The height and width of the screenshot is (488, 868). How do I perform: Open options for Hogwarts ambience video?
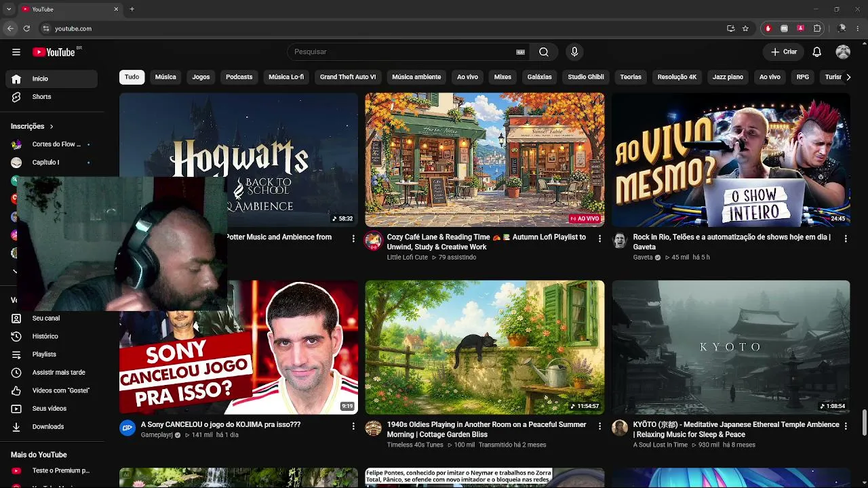[x=353, y=239]
